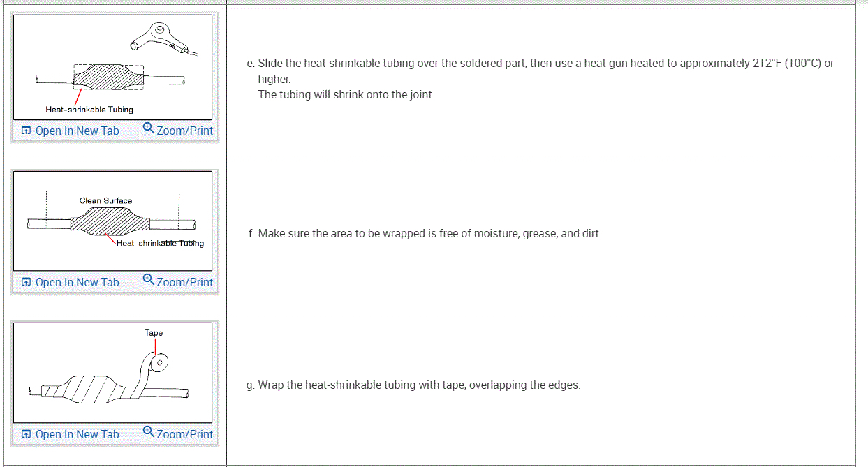Click the new-tab icon below the Clean Surface diagram

click(26, 282)
